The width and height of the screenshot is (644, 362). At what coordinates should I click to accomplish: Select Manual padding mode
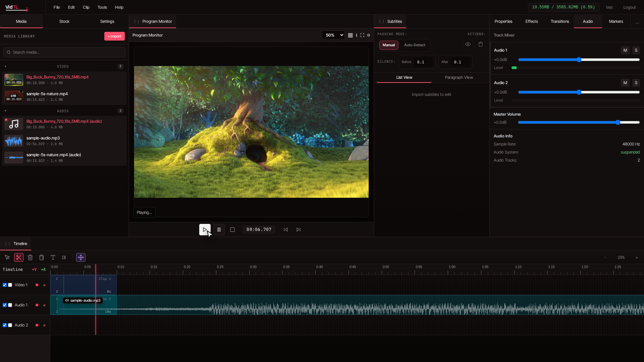pos(389,45)
